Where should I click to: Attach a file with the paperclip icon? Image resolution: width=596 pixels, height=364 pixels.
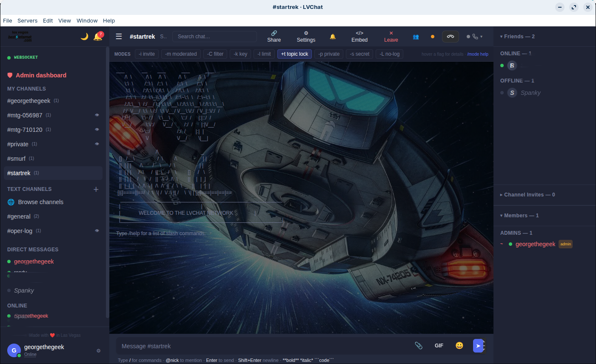[x=419, y=346]
